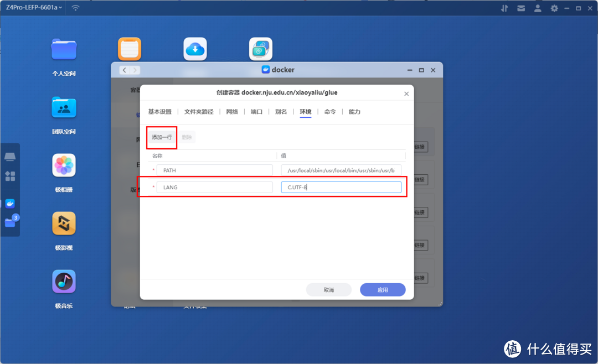Viewport: 598px width, 364px height.
Task: Go back in the docker window
Action: click(x=125, y=70)
